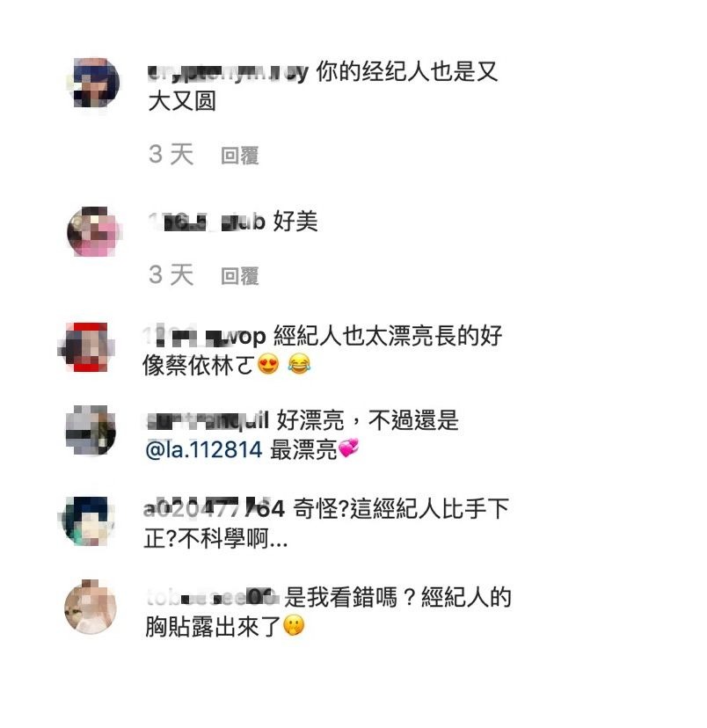The width and height of the screenshot is (707, 728).
Task: Click the 3 天 timestamp under 好美 comment
Action: coord(171,275)
